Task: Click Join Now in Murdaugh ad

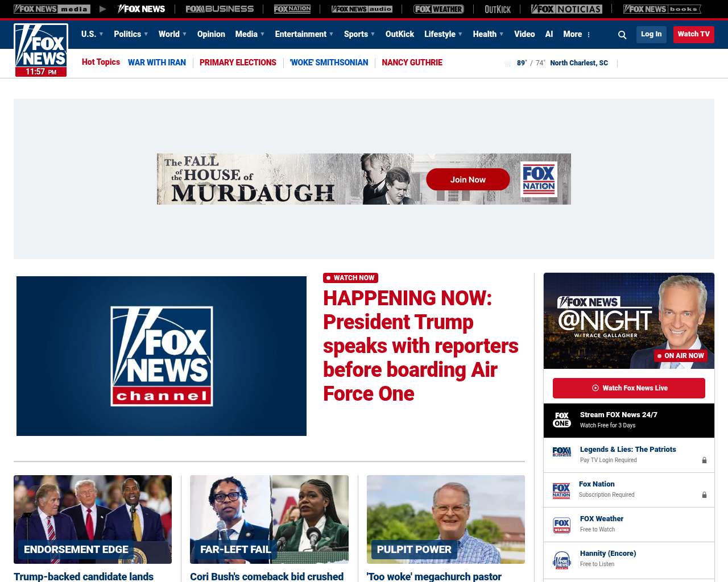Action: pyautogui.click(x=468, y=180)
